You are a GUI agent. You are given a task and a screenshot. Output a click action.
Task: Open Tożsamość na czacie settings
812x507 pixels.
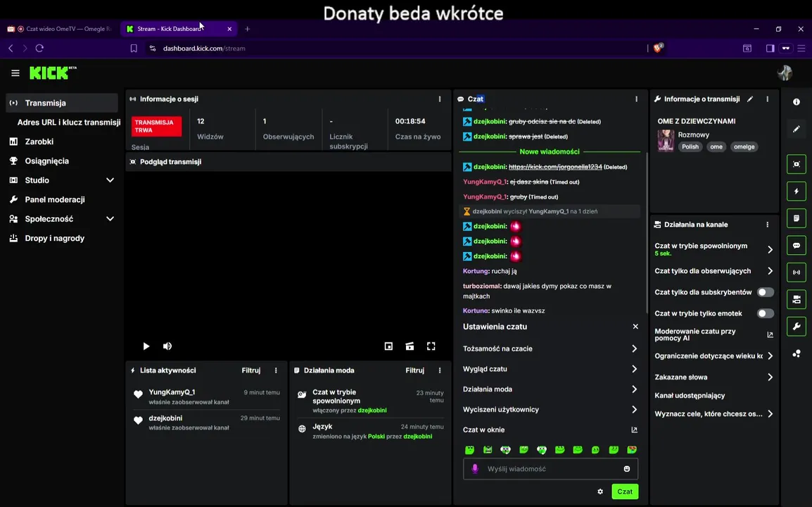point(550,349)
